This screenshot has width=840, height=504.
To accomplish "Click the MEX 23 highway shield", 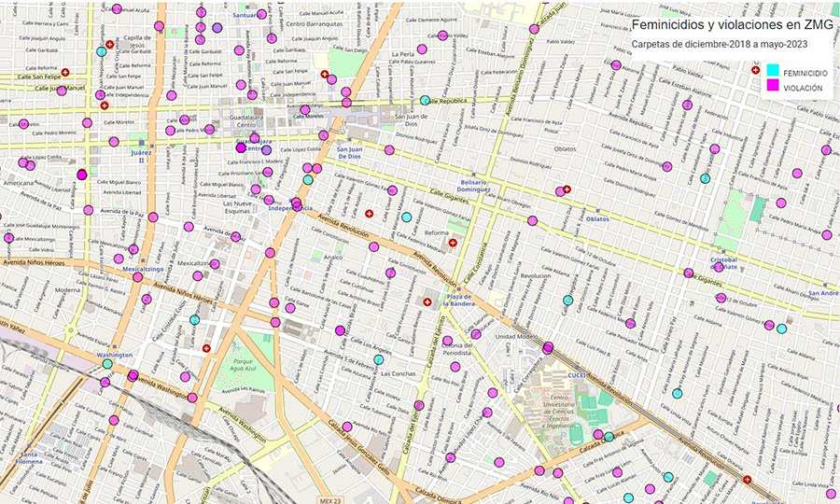I will click(x=331, y=499).
